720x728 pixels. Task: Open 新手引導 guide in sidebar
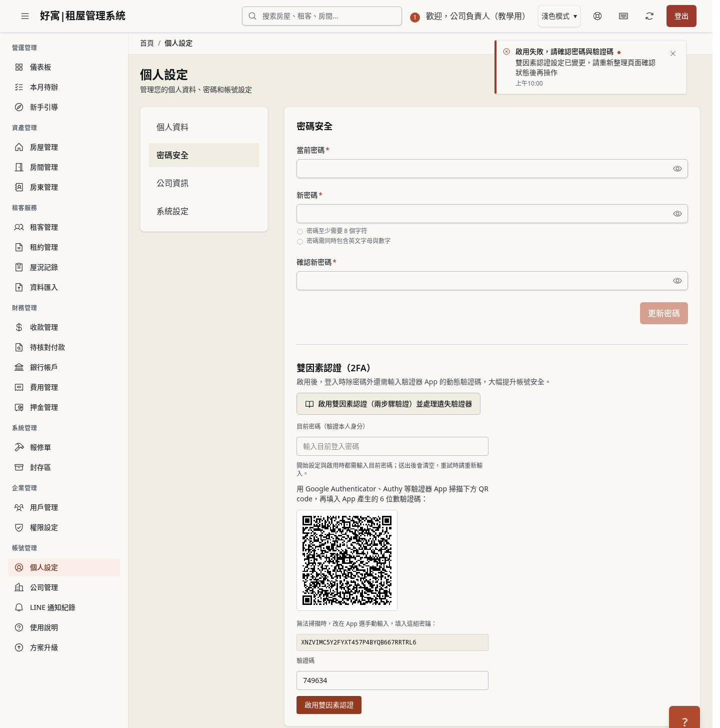tap(64, 107)
